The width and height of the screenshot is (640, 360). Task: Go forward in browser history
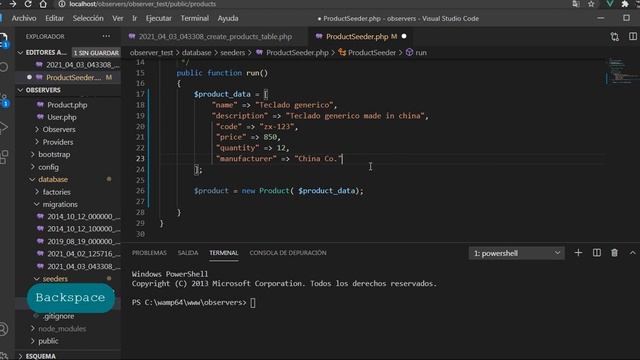pyautogui.click(x=13, y=4)
